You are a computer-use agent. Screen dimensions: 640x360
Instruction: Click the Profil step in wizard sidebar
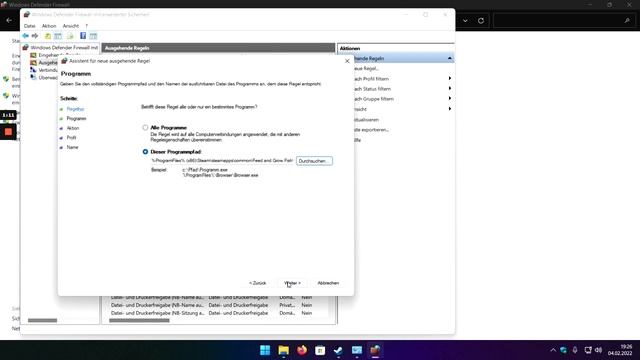[x=71, y=138]
